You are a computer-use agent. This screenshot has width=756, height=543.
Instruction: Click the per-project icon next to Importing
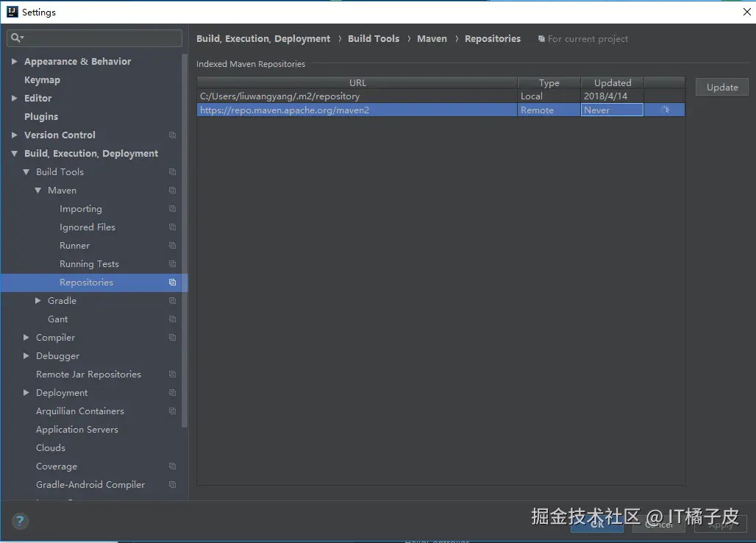point(173,209)
